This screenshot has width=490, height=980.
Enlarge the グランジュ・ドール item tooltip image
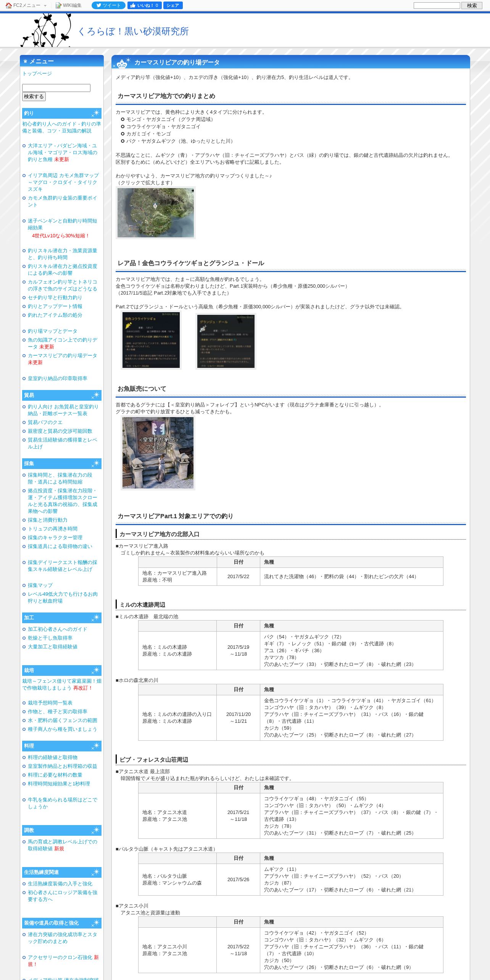coord(226,341)
